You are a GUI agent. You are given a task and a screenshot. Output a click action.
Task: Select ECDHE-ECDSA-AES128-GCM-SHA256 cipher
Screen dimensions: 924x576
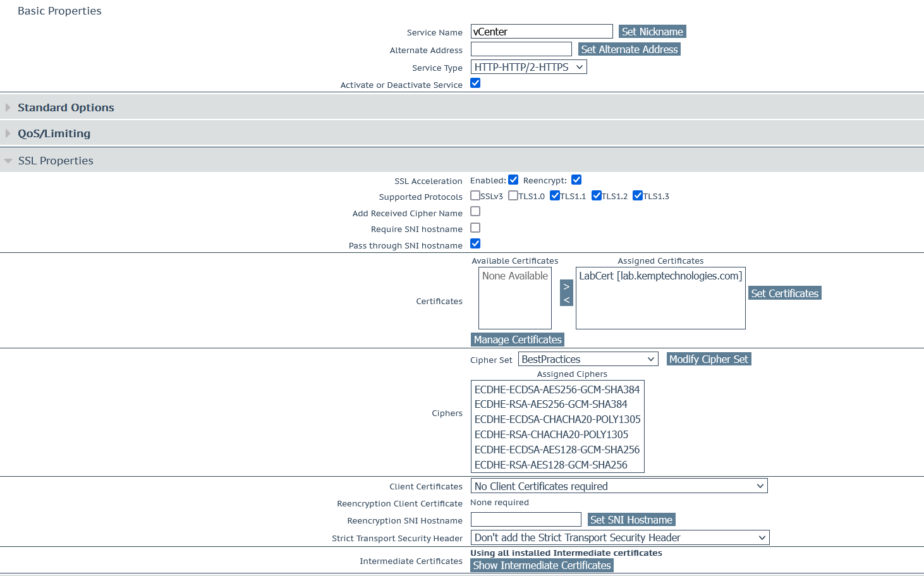click(557, 450)
